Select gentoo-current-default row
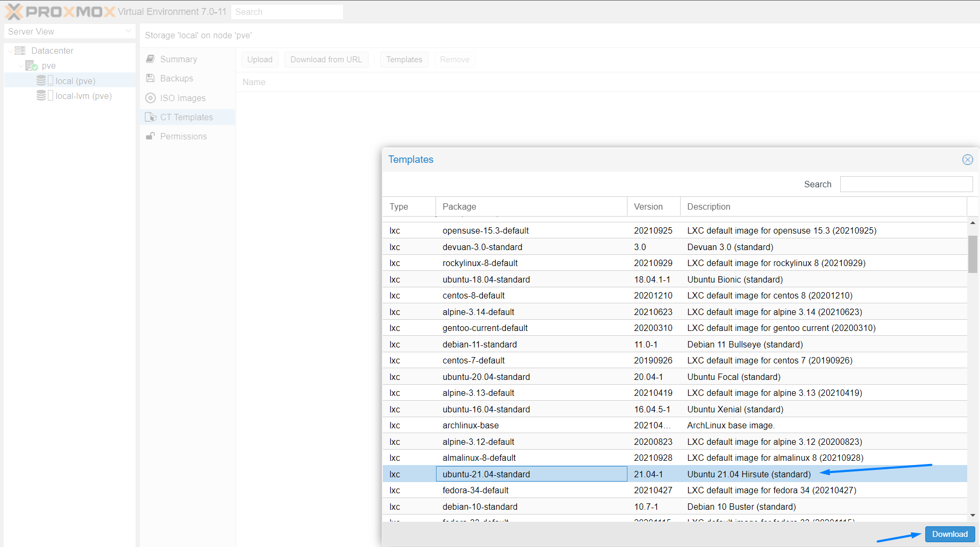This screenshot has width=980, height=547. (x=675, y=328)
